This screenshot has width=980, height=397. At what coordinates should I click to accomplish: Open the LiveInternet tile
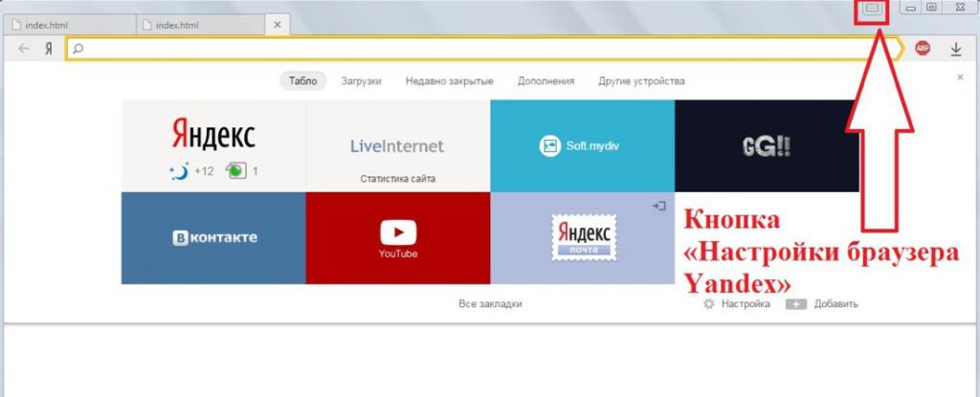point(397,145)
